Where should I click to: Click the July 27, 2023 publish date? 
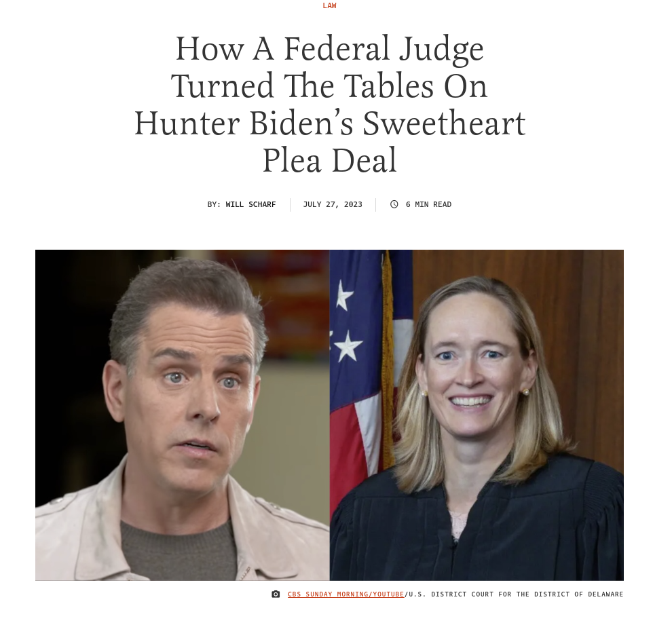tap(333, 204)
